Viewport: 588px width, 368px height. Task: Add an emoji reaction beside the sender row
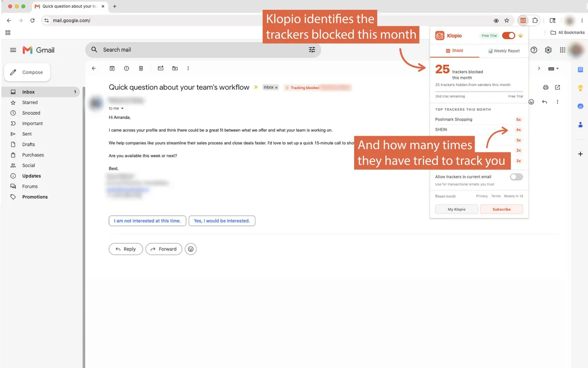pyautogui.click(x=531, y=102)
